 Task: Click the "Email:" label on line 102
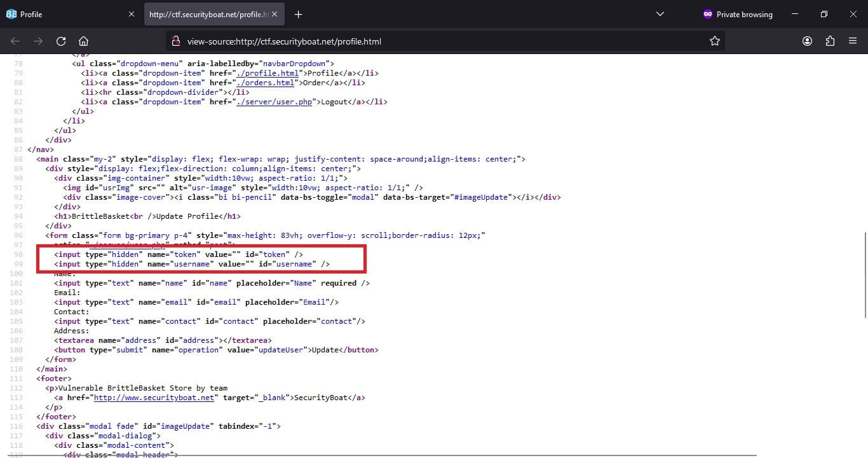pos(67,293)
